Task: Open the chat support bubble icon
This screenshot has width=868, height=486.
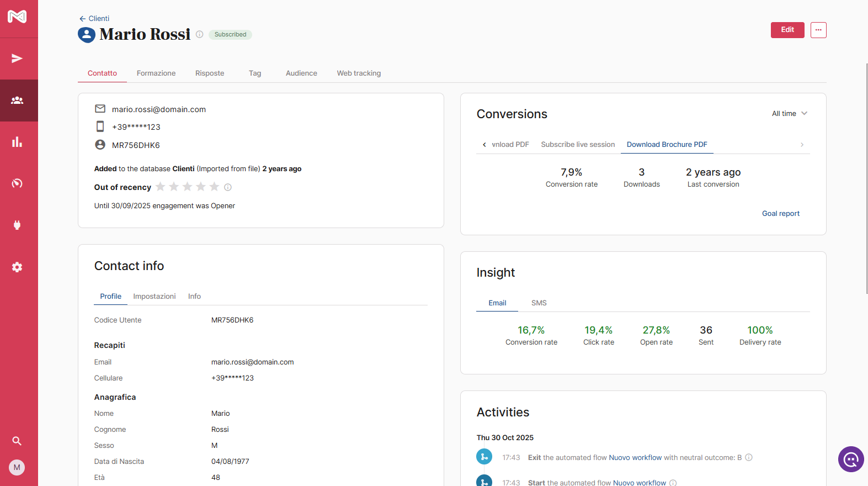Action: tap(850, 459)
